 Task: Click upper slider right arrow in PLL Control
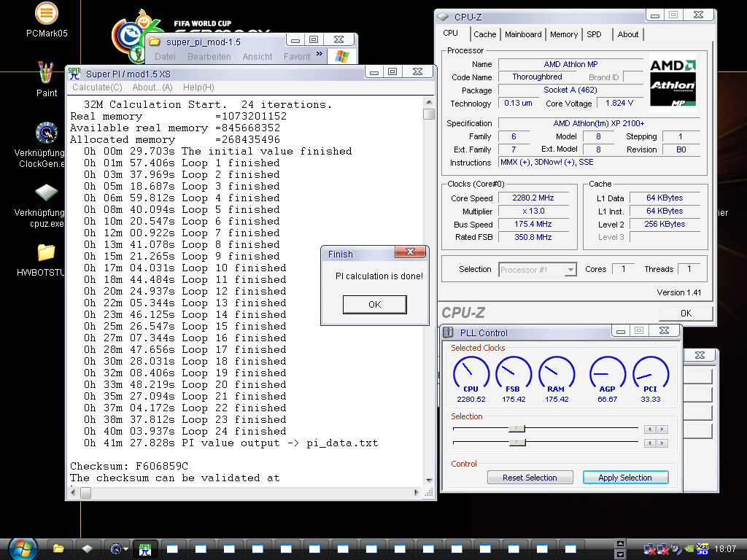(x=662, y=429)
